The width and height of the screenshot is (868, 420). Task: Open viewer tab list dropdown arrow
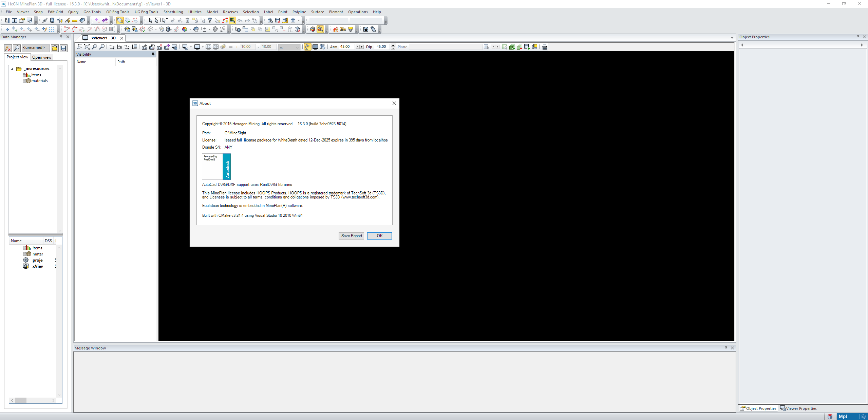[x=732, y=38]
